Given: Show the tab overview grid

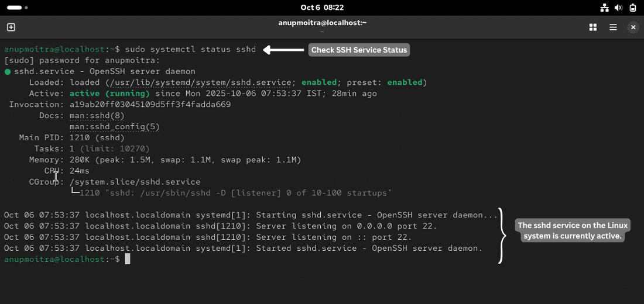Looking at the screenshot, I should click(593, 27).
